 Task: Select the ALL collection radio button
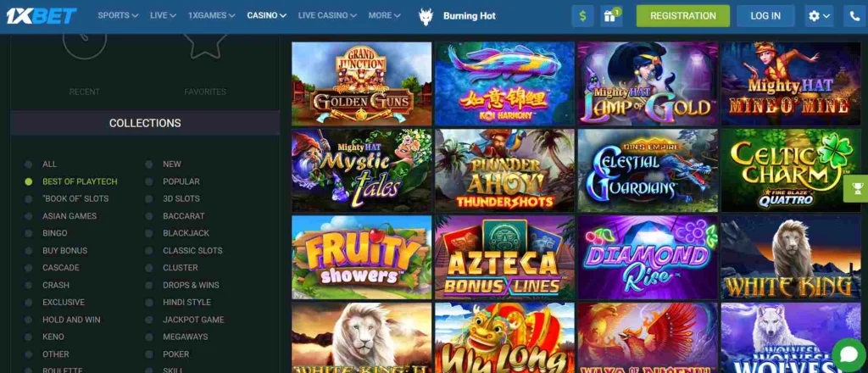click(28, 164)
